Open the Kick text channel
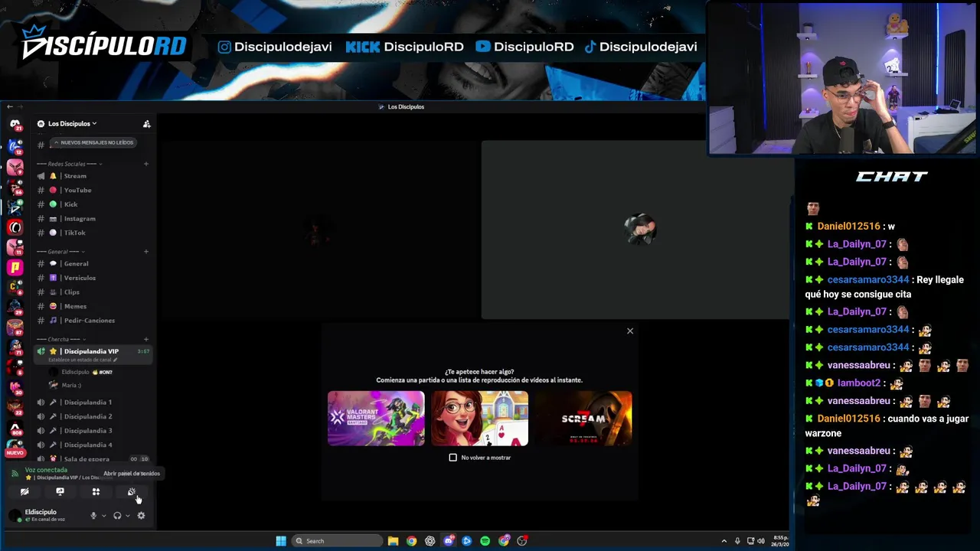980x551 pixels. coord(93,204)
